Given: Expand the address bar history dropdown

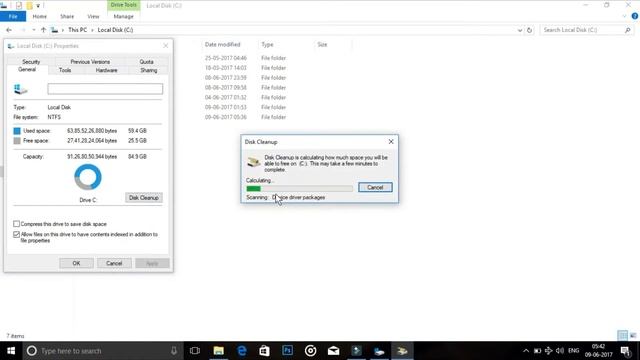Looking at the screenshot, I should point(520,30).
